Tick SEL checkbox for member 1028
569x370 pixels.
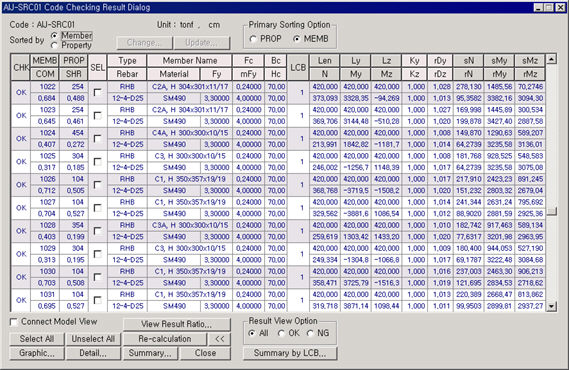[x=97, y=231]
